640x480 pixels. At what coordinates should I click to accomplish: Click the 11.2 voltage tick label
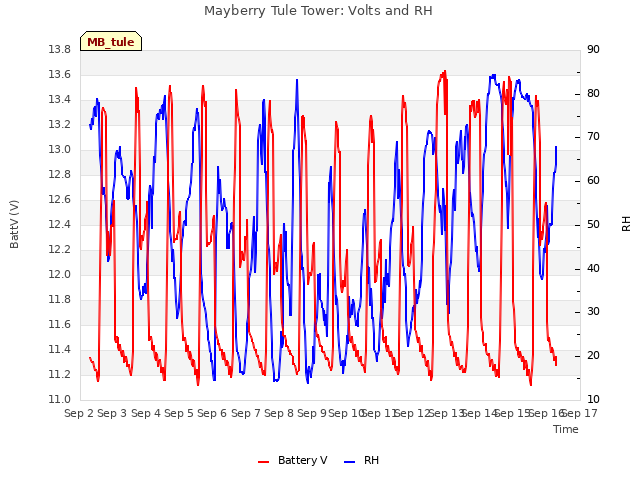59,375
